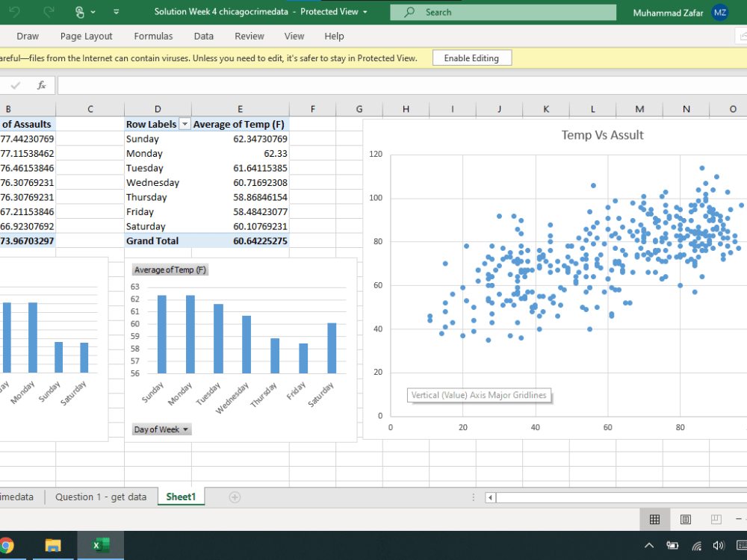Click the Redo icon in Quick Access Toolbar
747x560 pixels.
49,11
